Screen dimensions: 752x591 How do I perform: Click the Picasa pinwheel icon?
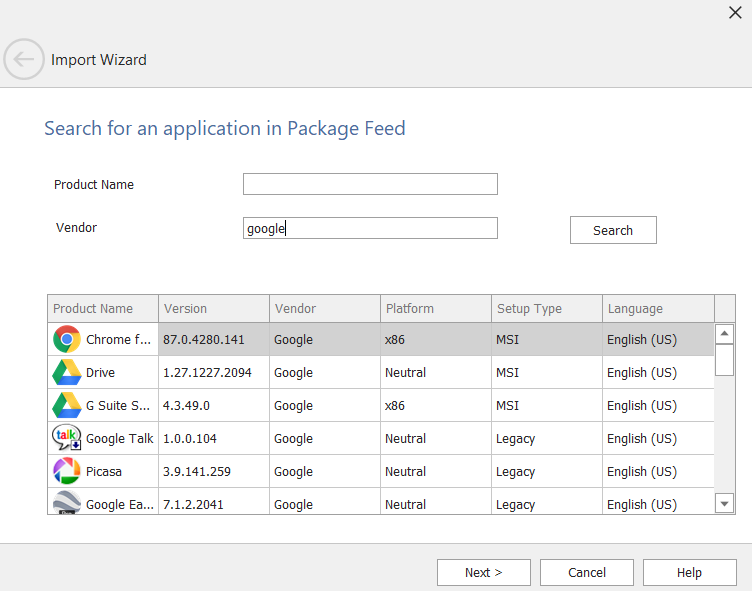tap(67, 471)
